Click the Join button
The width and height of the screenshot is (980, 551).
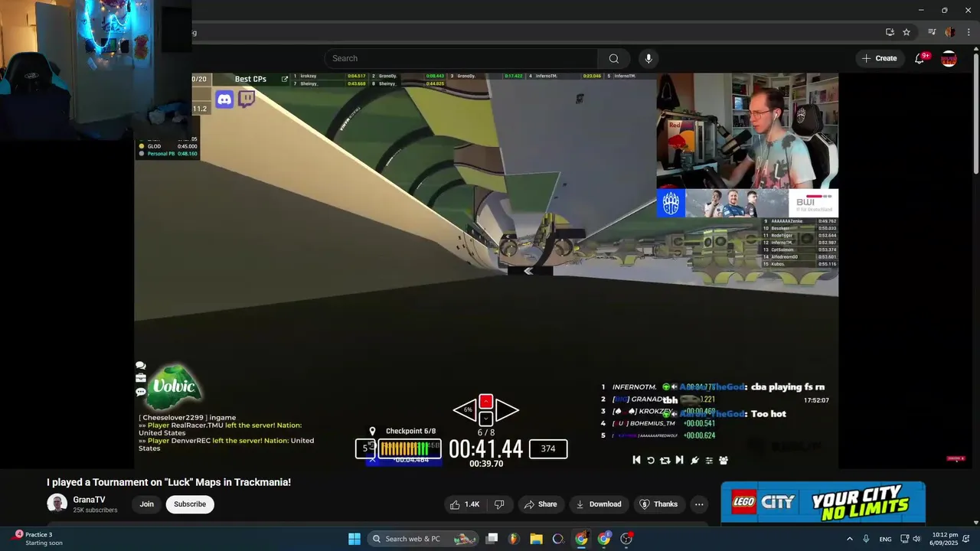[146, 504]
